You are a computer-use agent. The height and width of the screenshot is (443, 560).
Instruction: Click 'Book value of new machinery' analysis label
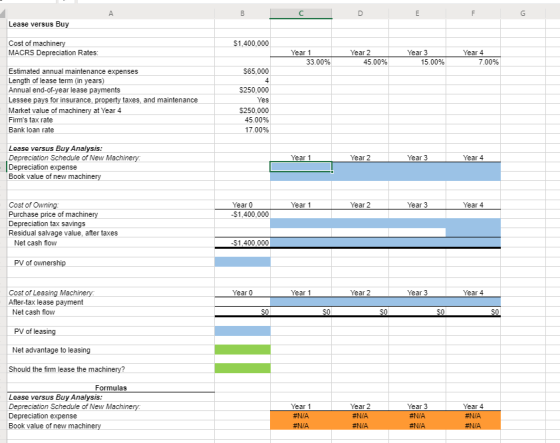[55, 176]
